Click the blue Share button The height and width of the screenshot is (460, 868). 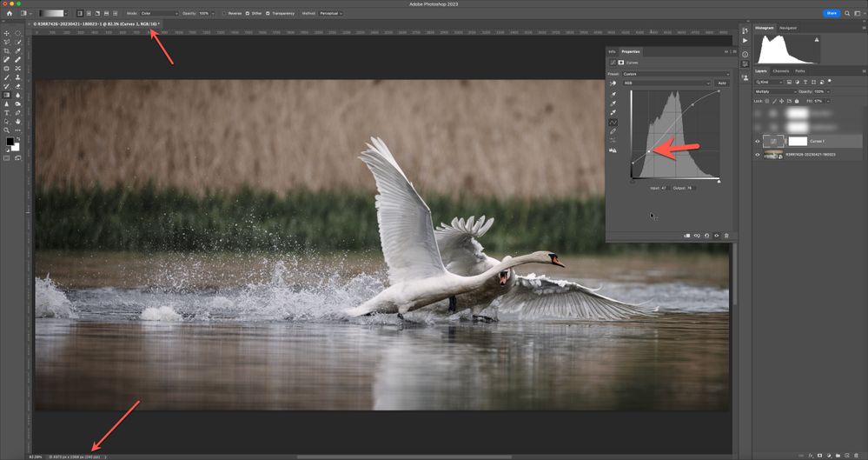coord(832,14)
